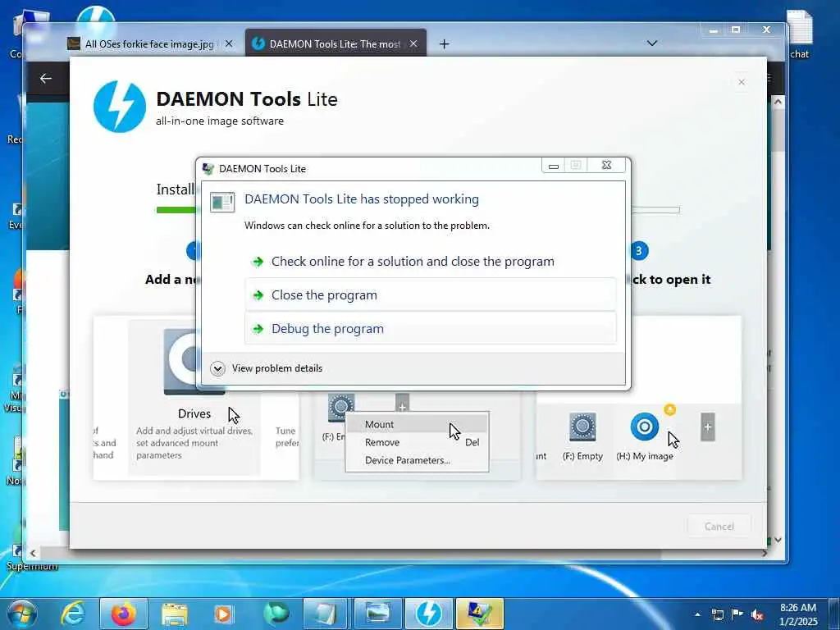Choose Close the program
The height and width of the screenshot is (630, 840).
pyautogui.click(x=430, y=294)
